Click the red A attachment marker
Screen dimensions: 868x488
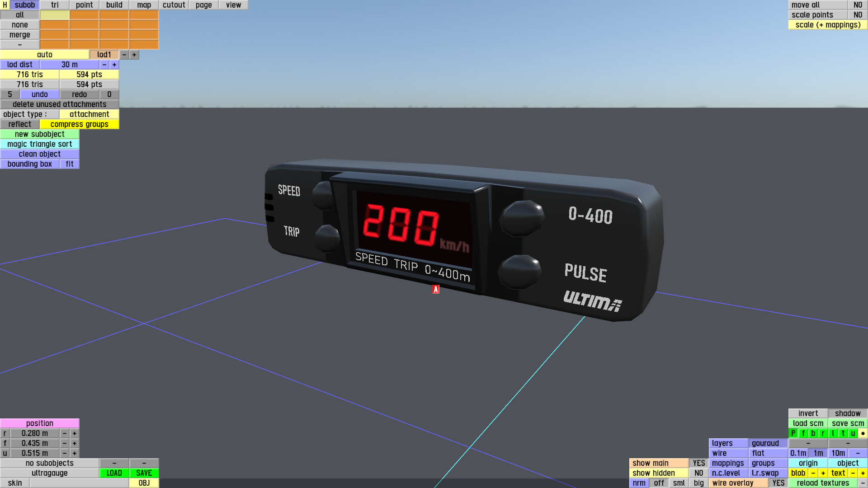436,289
